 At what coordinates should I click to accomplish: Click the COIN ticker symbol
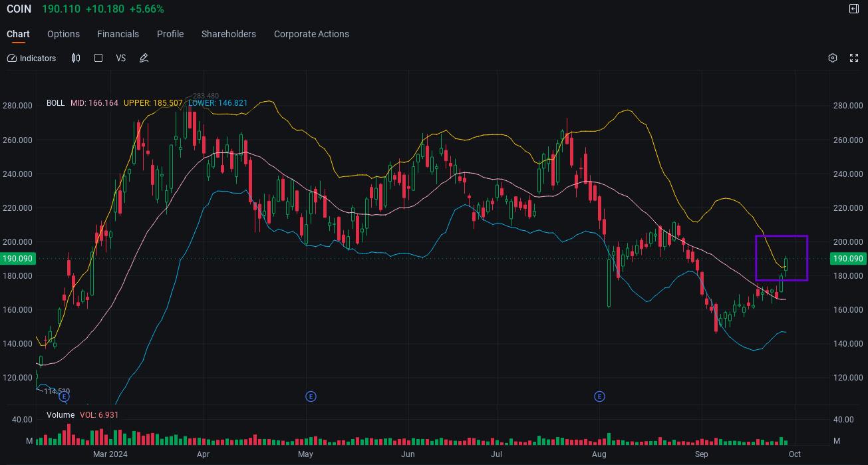click(19, 9)
